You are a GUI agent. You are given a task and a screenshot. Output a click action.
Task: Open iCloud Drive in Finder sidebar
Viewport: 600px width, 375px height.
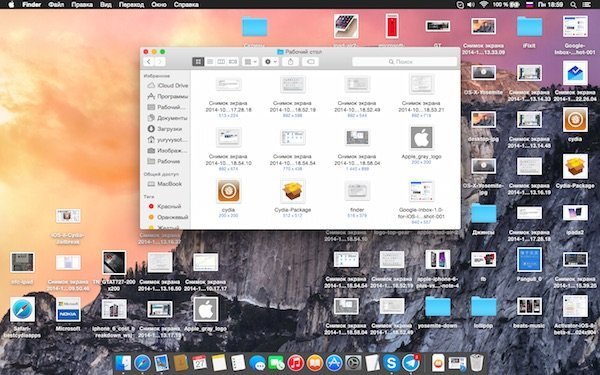(168, 85)
